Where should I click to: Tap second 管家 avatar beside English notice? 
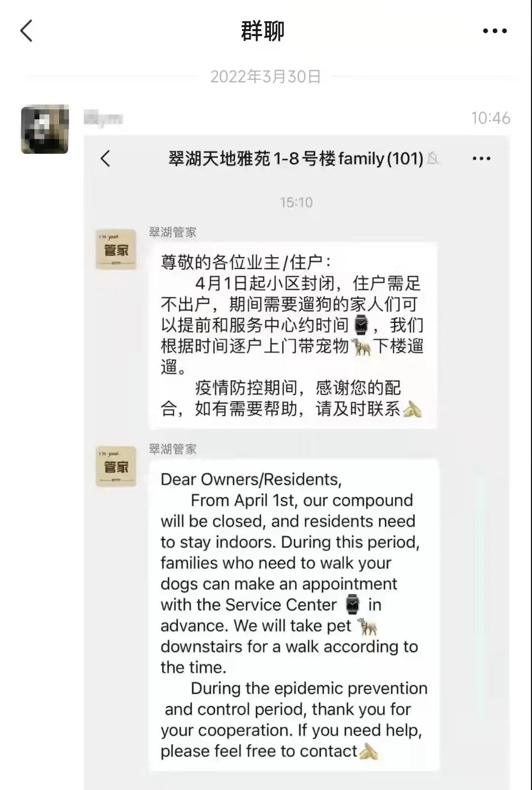point(116,466)
